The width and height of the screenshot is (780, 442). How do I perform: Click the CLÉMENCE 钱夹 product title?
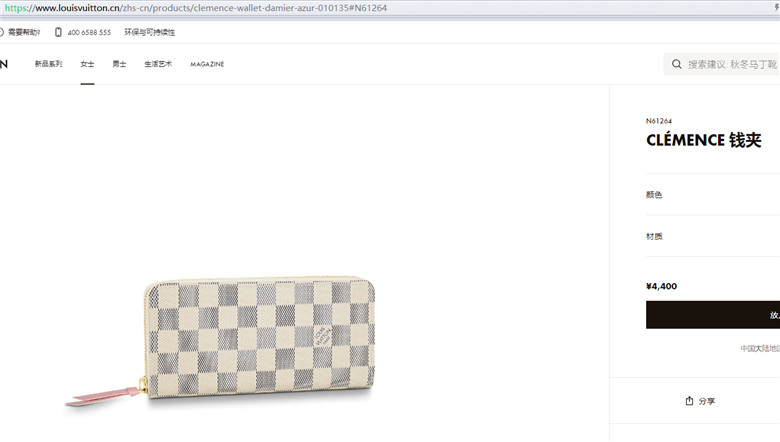(x=704, y=140)
